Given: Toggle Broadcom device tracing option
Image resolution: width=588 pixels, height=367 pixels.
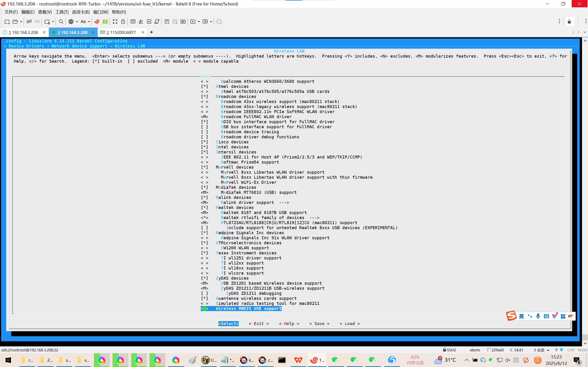Looking at the screenshot, I should tap(204, 132).
